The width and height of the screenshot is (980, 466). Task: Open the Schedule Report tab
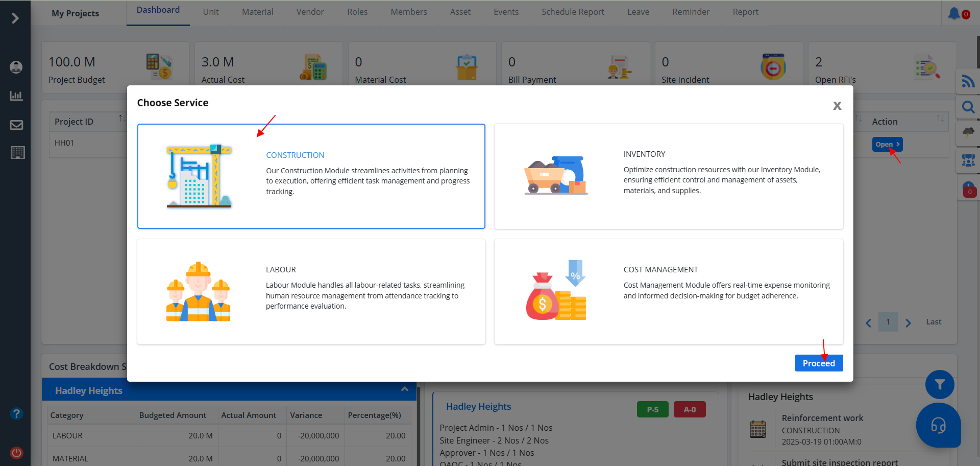[x=573, y=12]
